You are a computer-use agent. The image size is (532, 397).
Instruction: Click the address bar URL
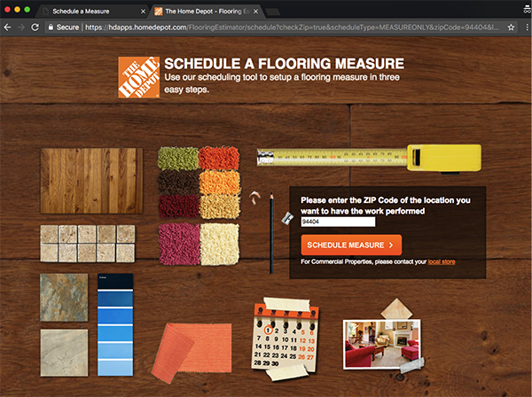click(292, 27)
